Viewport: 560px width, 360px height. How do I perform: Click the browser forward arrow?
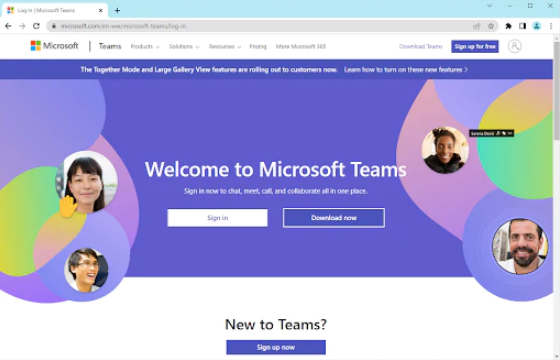(22, 26)
